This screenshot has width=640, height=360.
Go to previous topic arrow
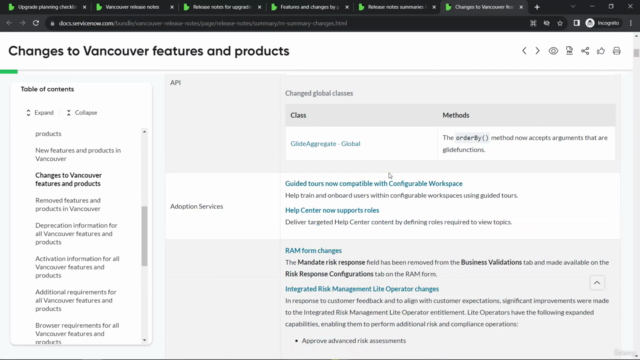click(x=524, y=51)
